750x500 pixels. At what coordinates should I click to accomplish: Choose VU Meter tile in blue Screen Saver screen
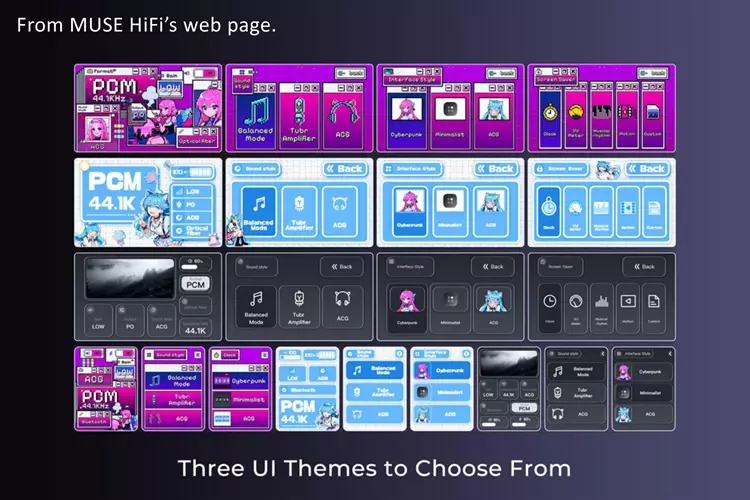575,211
